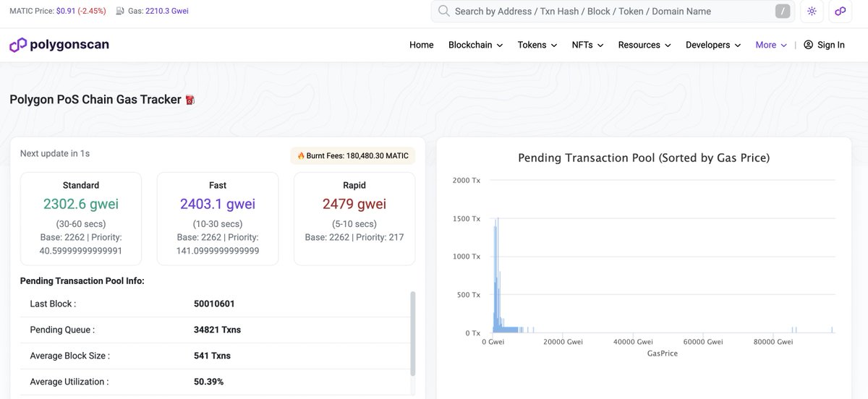The image size is (868, 399).
Task: Click the Next update countdown text
Action: click(x=55, y=153)
